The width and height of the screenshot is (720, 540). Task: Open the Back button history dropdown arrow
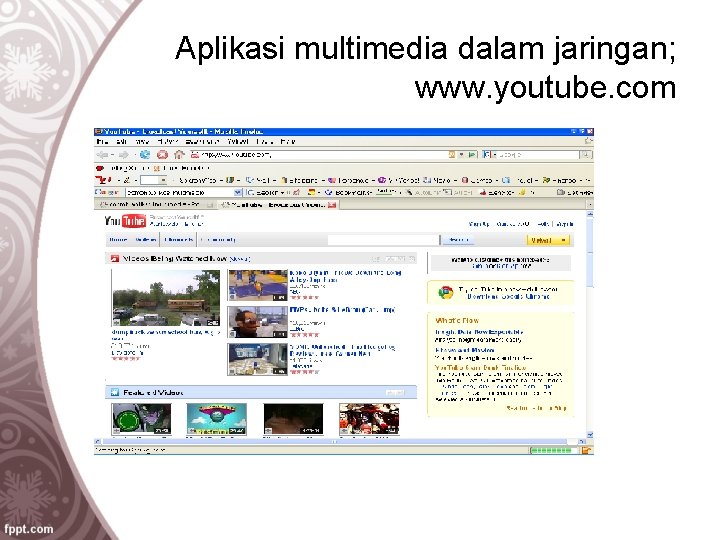(x=112, y=155)
